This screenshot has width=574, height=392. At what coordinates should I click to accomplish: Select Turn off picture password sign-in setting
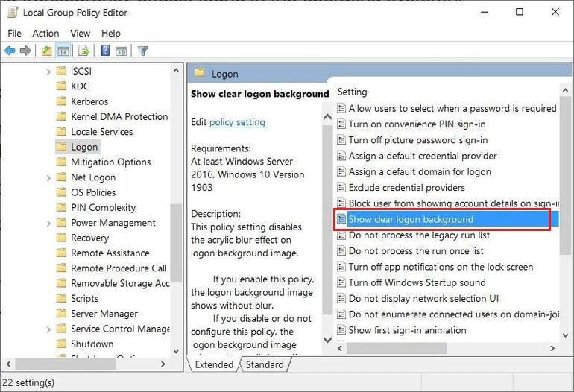click(x=418, y=140)
